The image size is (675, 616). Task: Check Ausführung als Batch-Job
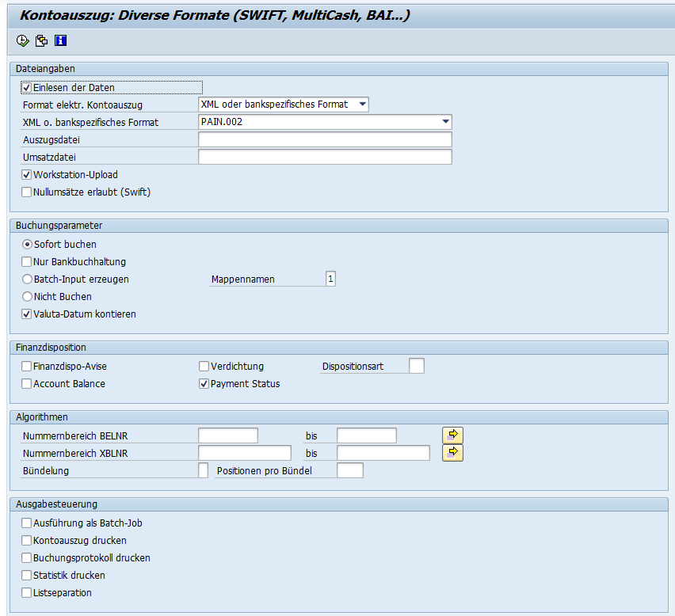coord(27,523)
